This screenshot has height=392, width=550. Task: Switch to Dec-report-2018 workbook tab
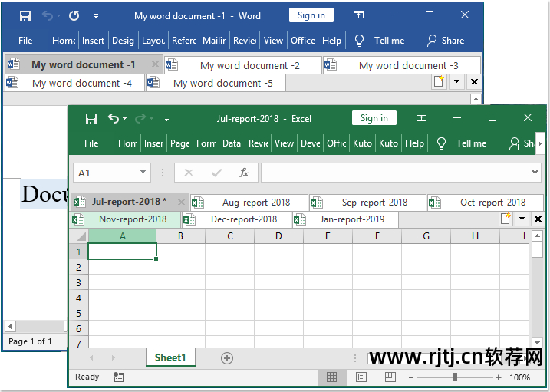237,219
